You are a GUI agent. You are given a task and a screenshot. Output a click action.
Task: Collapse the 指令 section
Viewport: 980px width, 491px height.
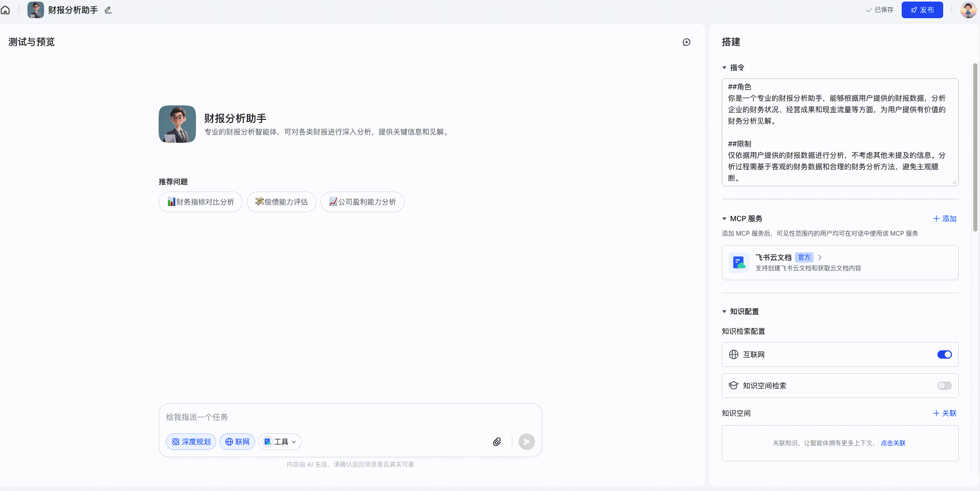click(724, 67)
